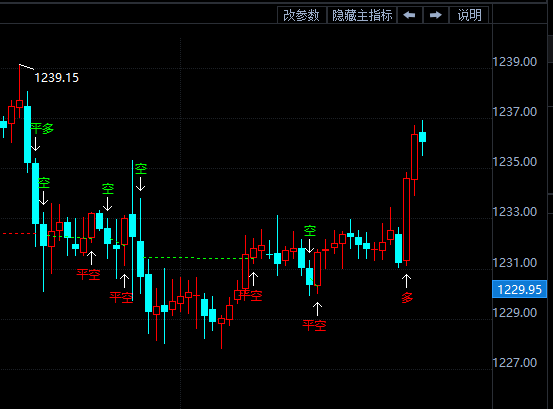This screenshot has height=409, width=553.
Task: Click the 1231.00 price axis label
Action: [x=515, y=263]
